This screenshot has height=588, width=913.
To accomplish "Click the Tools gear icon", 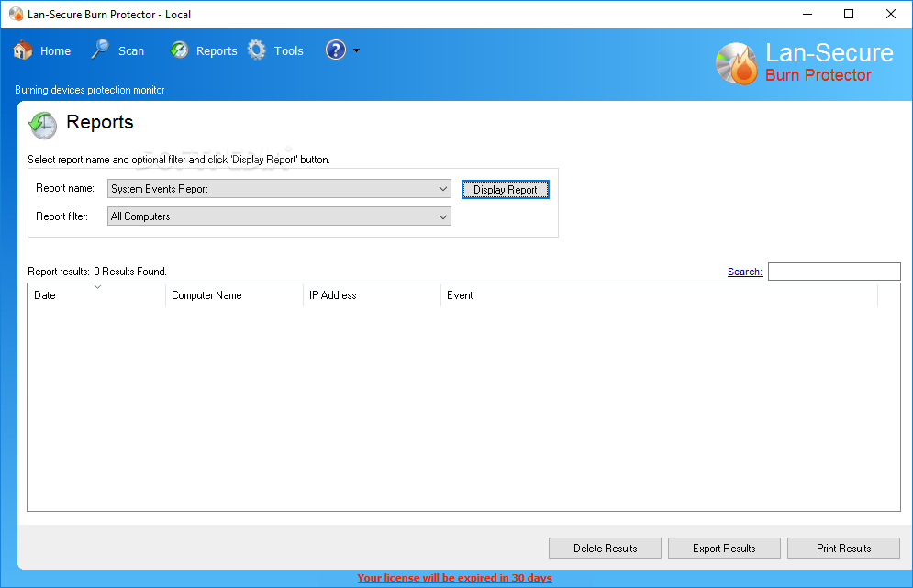I will click(256, 50).
